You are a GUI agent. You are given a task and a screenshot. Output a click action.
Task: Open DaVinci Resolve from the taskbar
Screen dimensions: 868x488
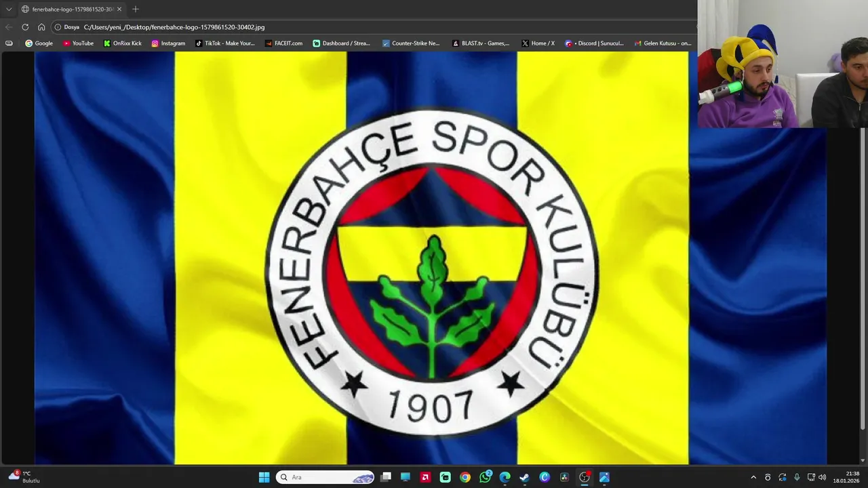[564, 477]
